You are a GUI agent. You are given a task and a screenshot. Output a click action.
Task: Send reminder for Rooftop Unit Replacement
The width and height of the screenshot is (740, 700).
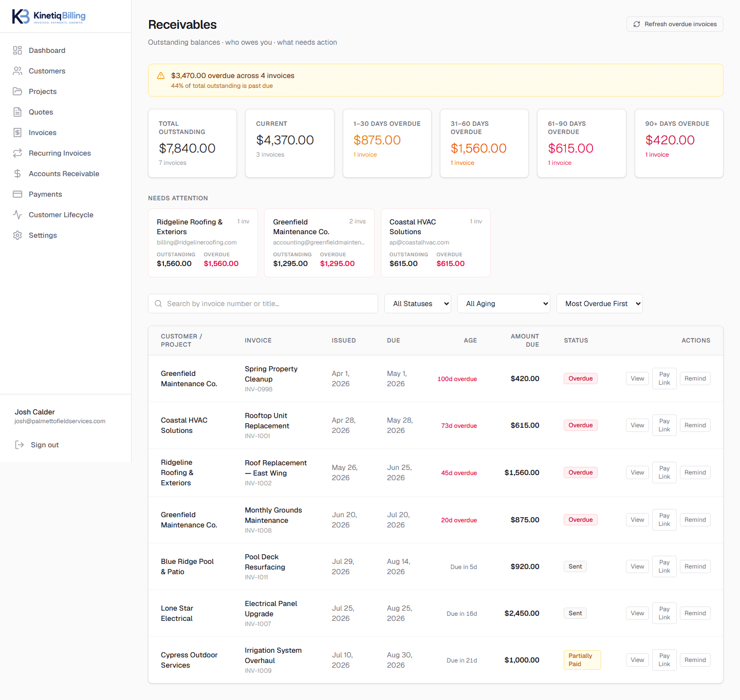(695, 425)
